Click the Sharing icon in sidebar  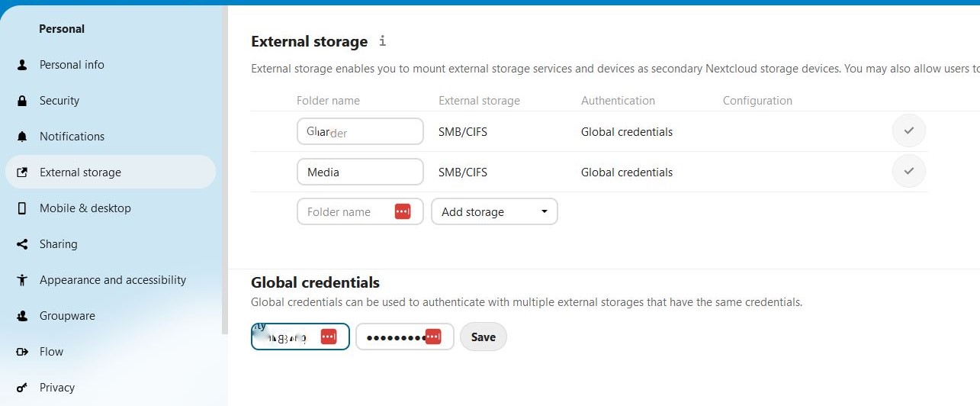[22, 244]
